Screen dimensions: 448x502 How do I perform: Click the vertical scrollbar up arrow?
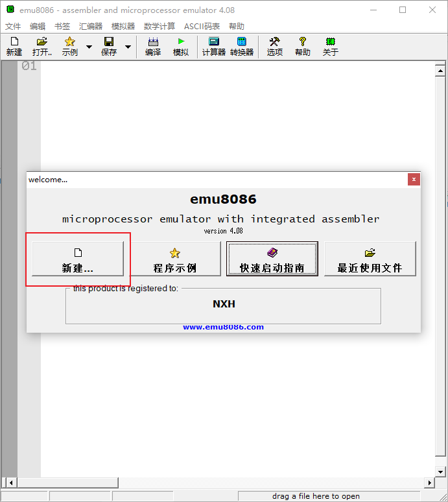[x=440, y=71]
